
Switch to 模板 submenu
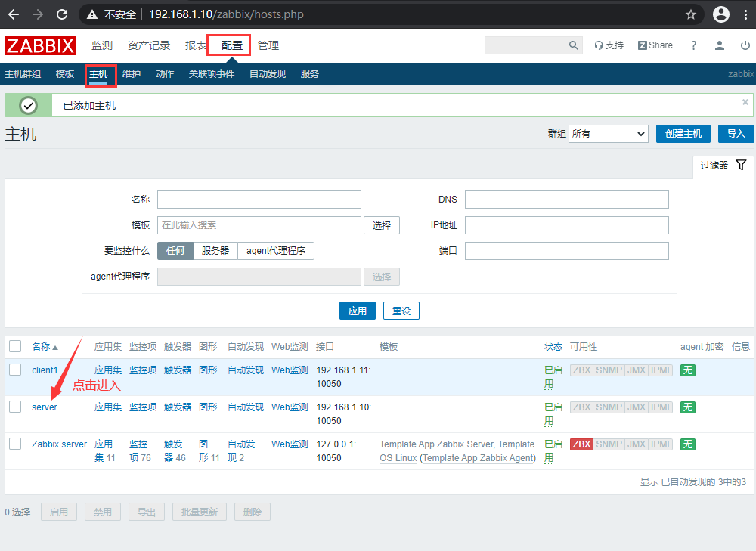point(65,74)
